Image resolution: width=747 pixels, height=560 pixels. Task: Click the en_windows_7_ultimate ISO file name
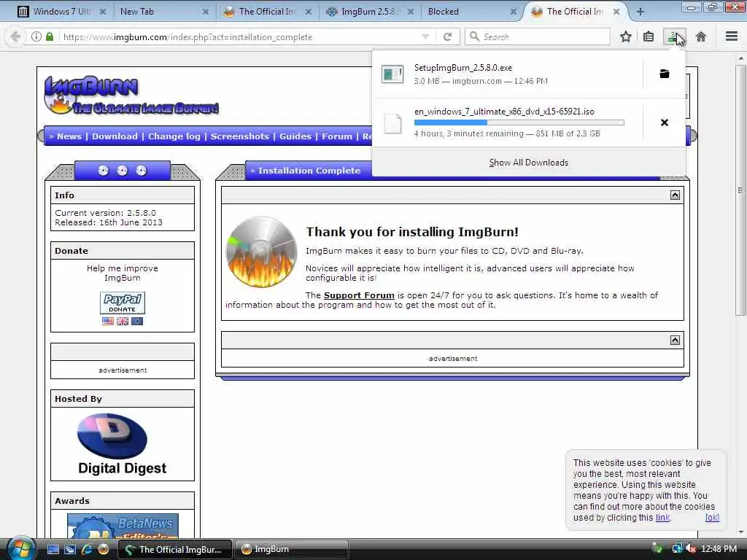(504, 112)
